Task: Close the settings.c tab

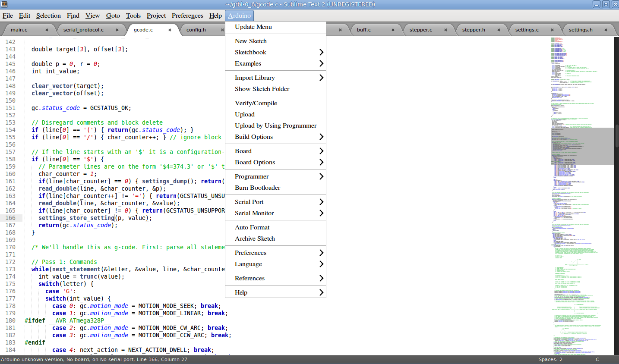Action: coord(552,30)
